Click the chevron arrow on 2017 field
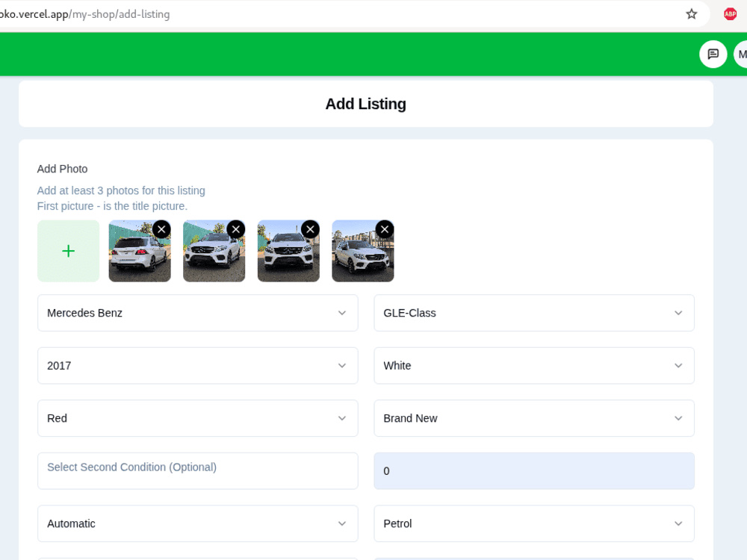The width and height of the screenshot is (747, 560). pos(342,366)
